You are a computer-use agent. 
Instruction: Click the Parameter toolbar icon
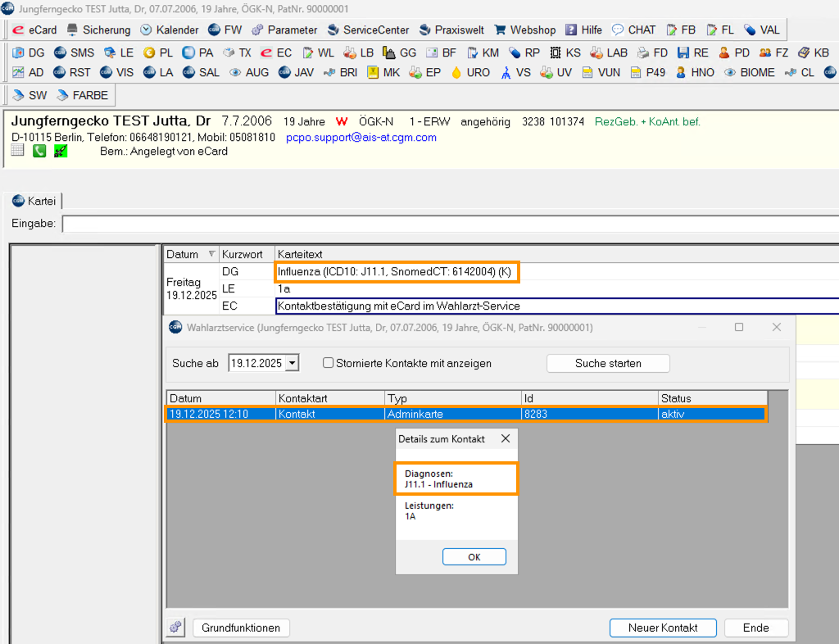pyautogui.click(x=257, y=29)
